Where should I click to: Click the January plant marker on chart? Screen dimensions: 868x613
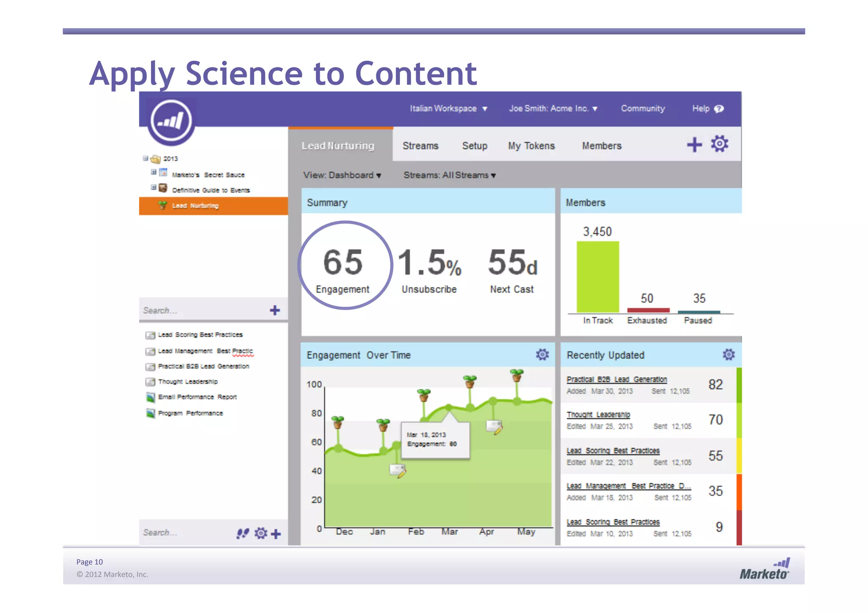coord(383,425)
